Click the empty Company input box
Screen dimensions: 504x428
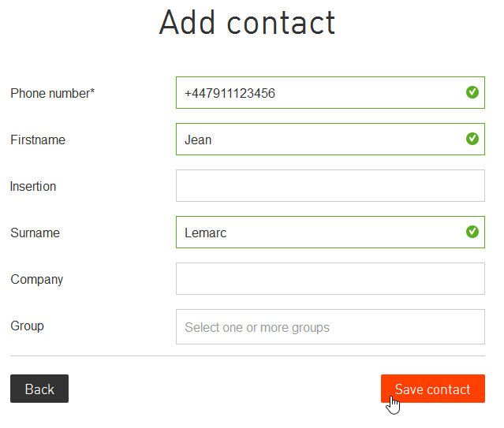click(330, 278)
